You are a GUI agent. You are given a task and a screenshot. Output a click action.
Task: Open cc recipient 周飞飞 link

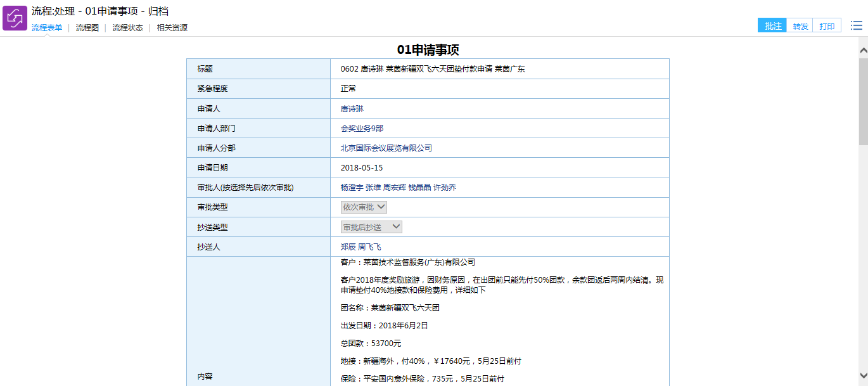tap(370, 247)
